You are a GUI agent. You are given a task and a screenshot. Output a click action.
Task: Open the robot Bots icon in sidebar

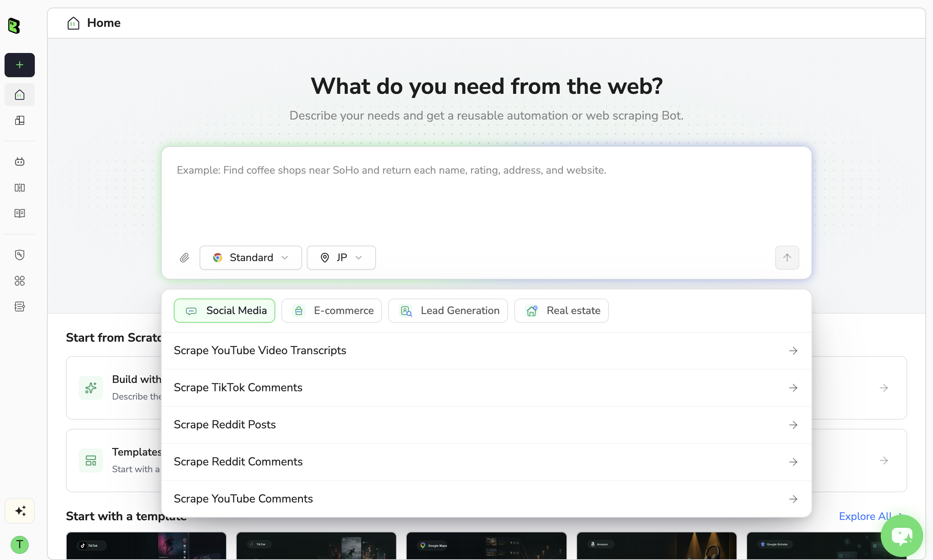(x=20, y=162)
